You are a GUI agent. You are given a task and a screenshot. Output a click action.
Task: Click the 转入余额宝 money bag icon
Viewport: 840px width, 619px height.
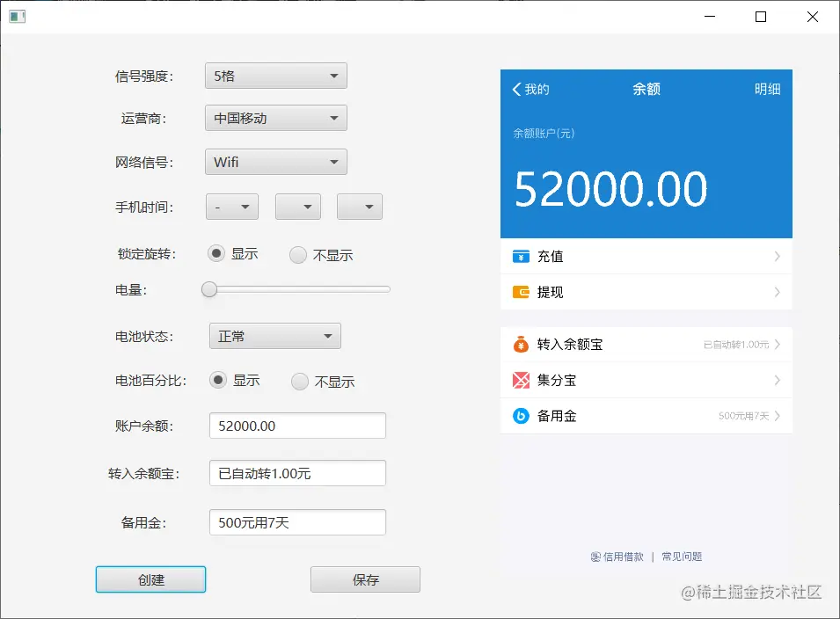click(x=521, y=345)
